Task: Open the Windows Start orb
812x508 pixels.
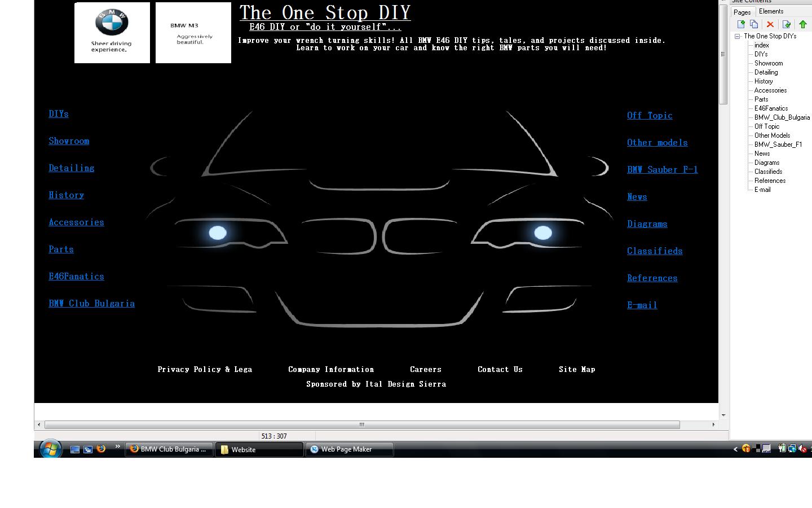Action: point(51,449)
